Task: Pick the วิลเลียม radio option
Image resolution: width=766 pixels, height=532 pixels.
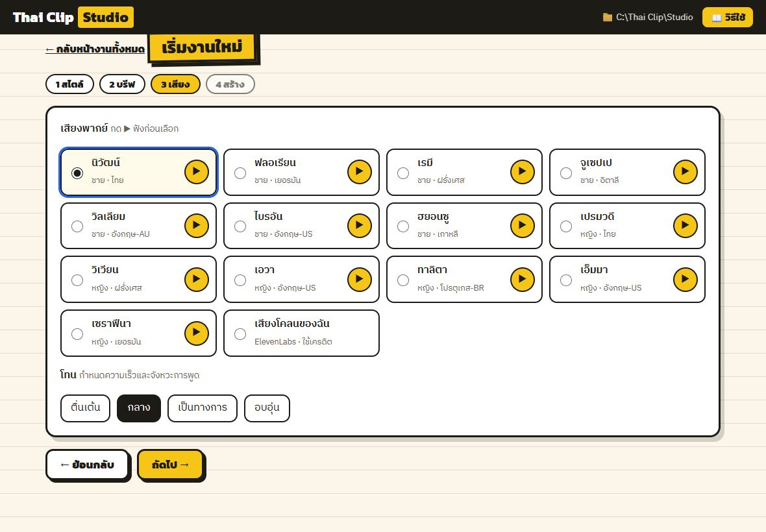Action: coord(77,226)
